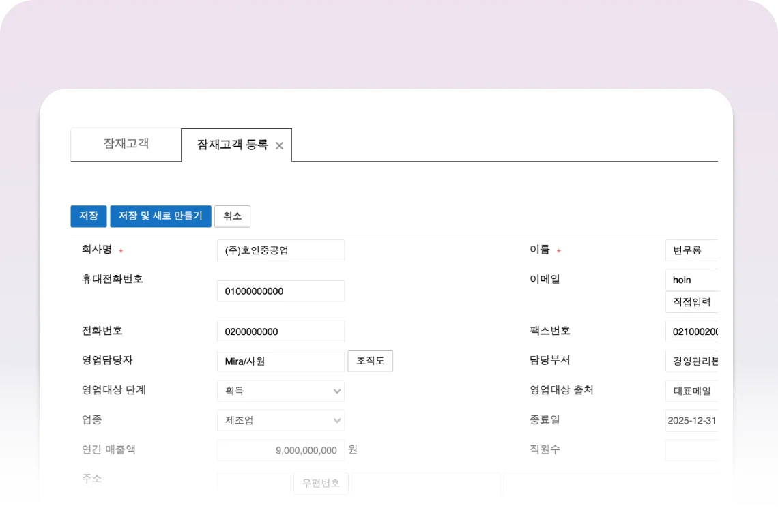Select the 영업담당자 field with Mira/사원
This screenshot has width=778, height=532.
[280, 361]
